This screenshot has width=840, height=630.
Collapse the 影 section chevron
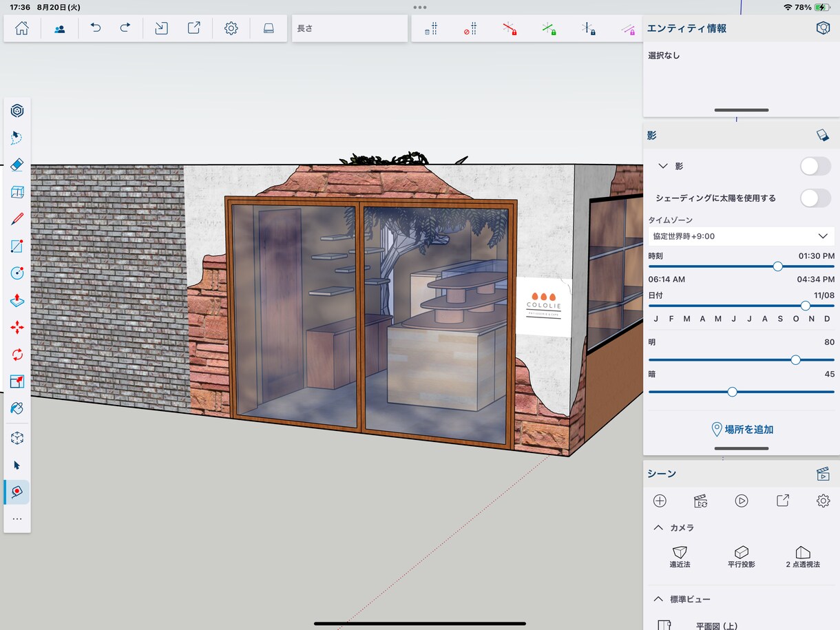coord(663,166)
